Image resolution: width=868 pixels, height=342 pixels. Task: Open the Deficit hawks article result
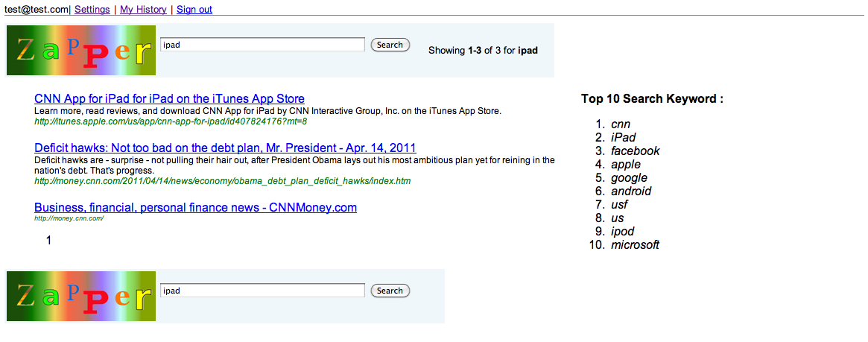click(x=225, y=148)
